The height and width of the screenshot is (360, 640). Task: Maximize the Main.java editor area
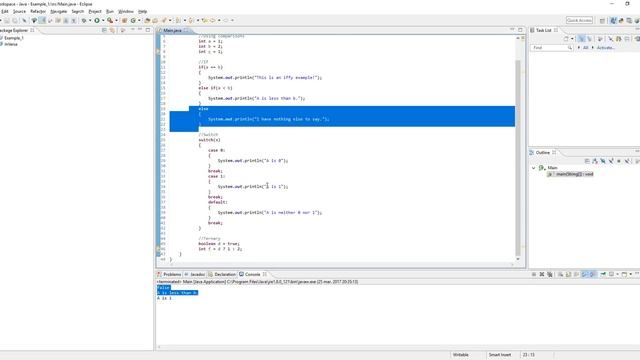(520, 30)
